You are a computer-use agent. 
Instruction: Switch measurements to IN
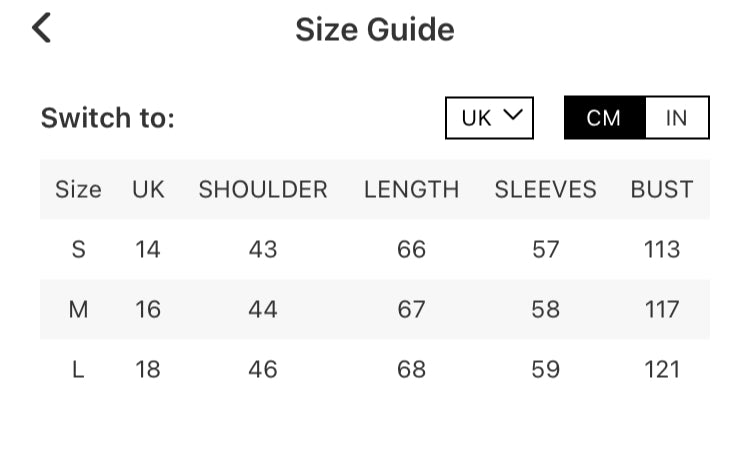pos(677,118)
